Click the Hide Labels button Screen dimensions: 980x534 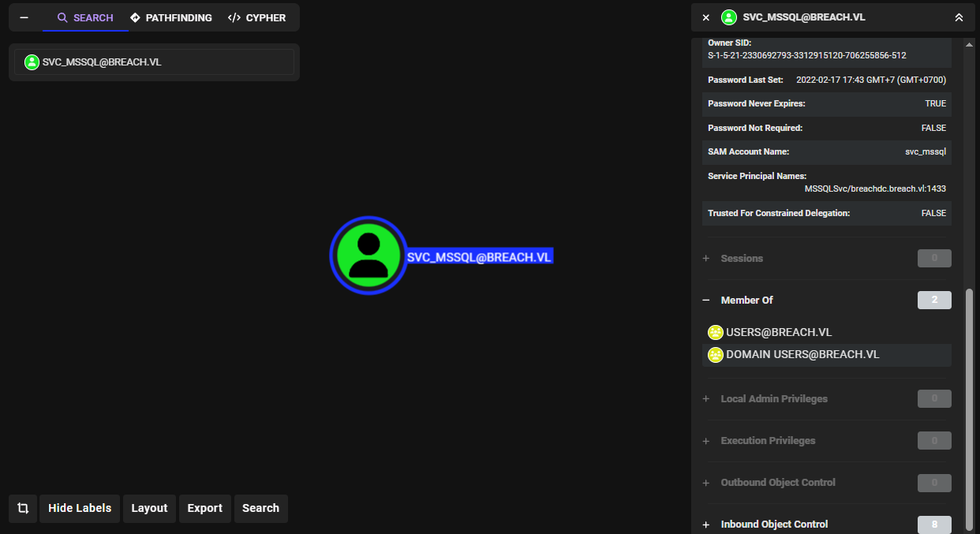80,508
